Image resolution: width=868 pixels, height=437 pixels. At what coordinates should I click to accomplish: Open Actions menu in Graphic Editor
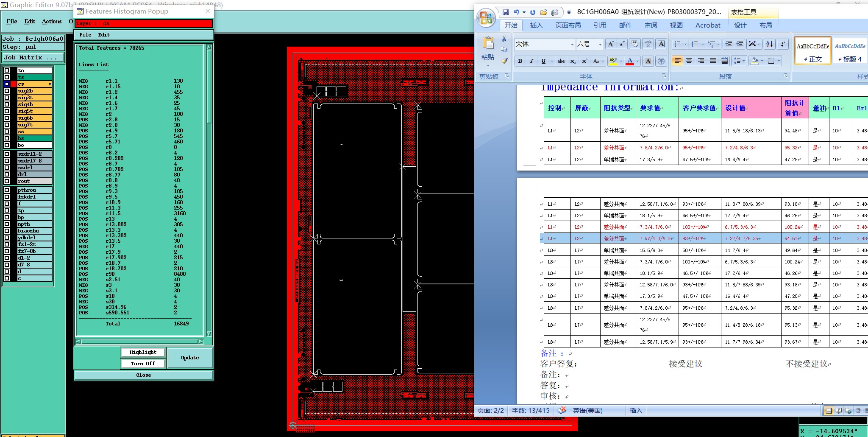tap(52, 21)
